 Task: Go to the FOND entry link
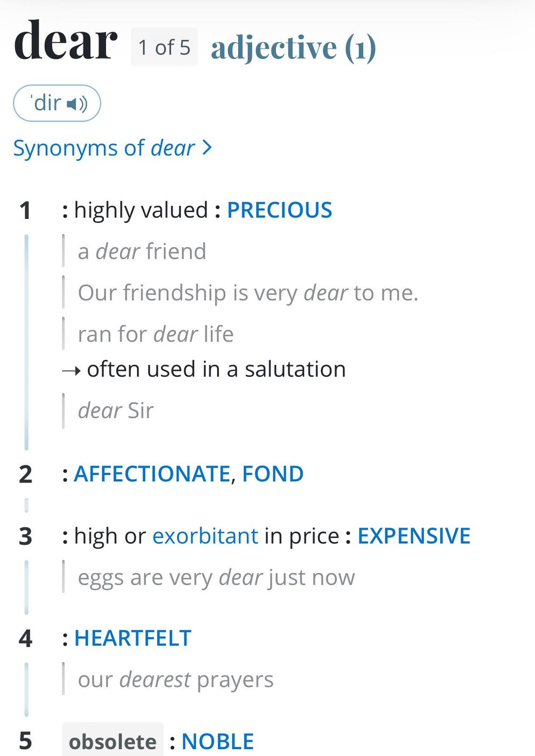[273, 474]
